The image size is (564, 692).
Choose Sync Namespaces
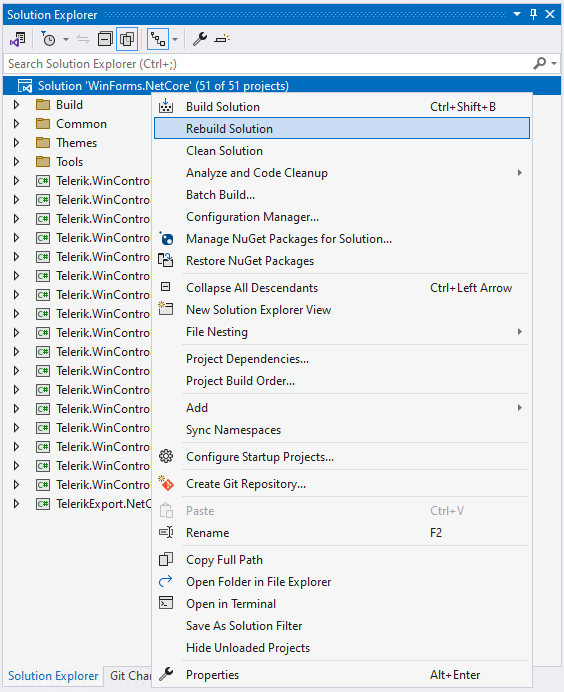point(342,430)
